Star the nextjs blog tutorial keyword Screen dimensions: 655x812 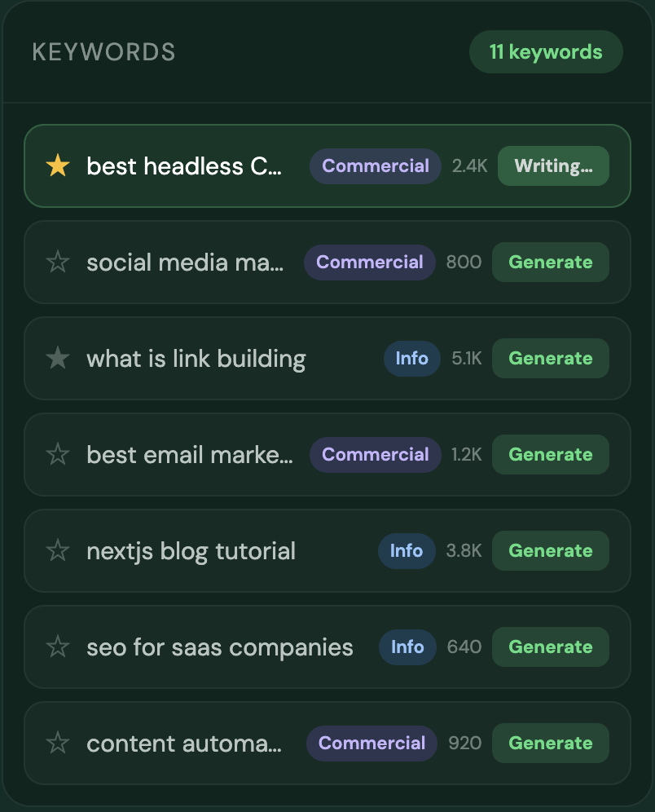58,551
